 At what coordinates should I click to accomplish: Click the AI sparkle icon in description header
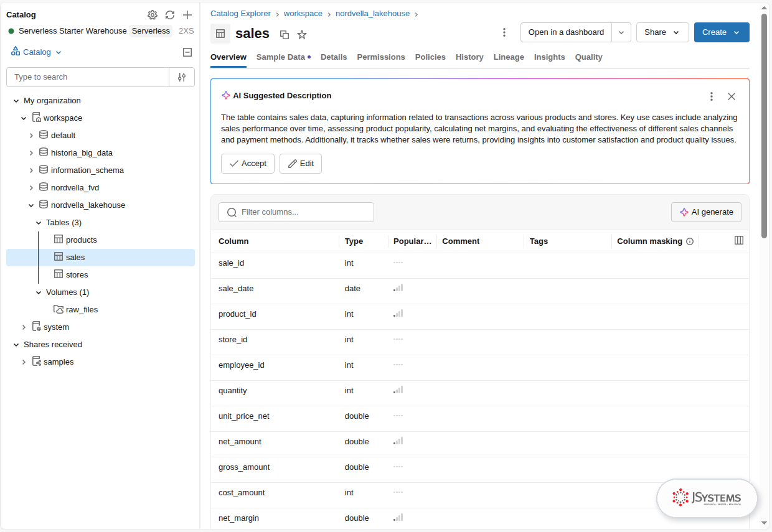(x=226, y=96)
